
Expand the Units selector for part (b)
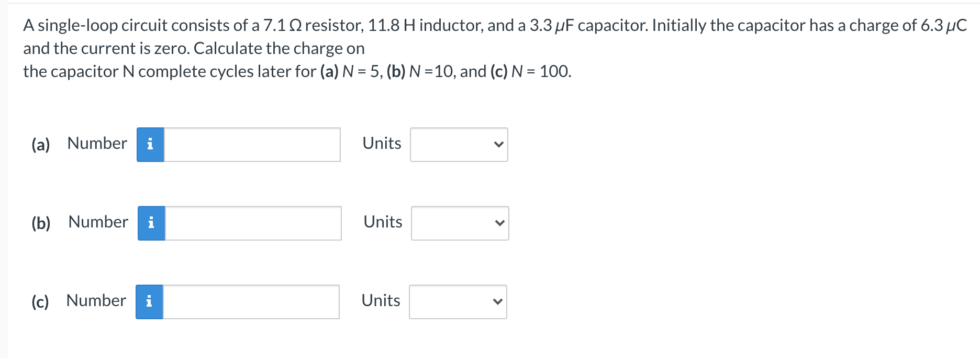point(460,223)
